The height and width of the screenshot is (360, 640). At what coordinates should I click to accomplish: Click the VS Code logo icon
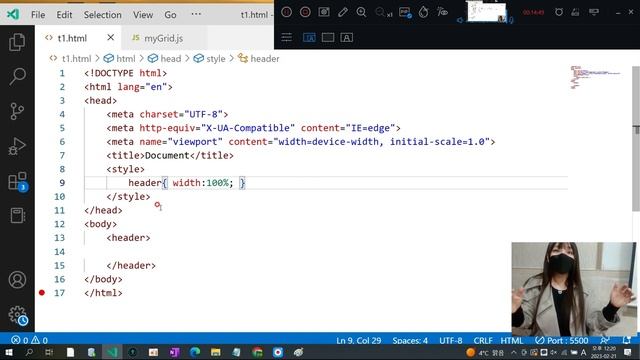13,14
